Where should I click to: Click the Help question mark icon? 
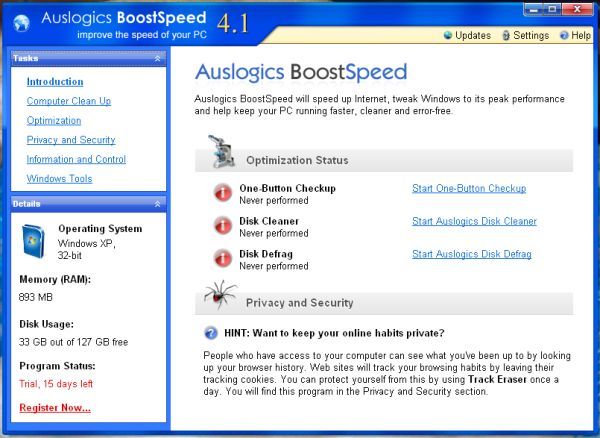point(564,36)
